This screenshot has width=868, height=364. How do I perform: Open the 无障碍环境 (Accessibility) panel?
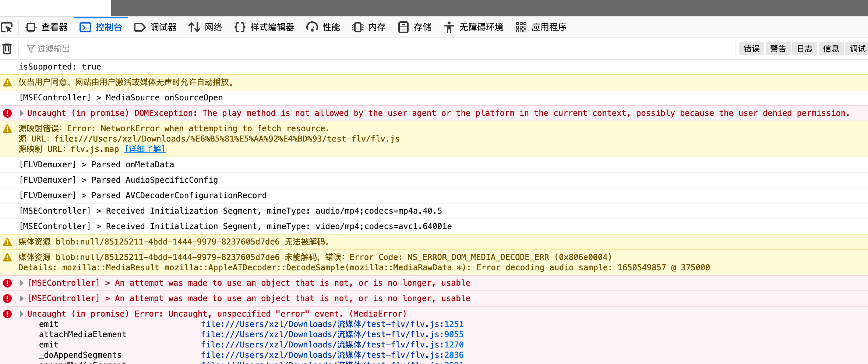[474, 27]
